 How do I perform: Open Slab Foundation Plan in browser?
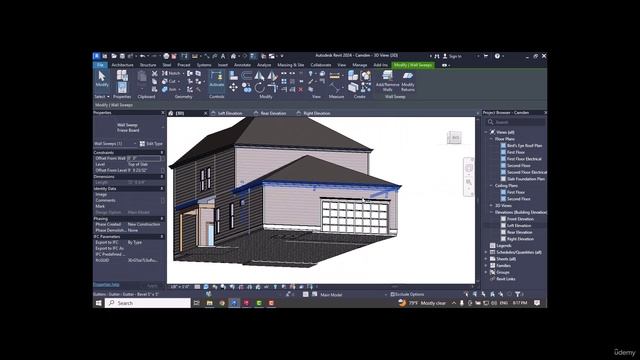[526, 179]
